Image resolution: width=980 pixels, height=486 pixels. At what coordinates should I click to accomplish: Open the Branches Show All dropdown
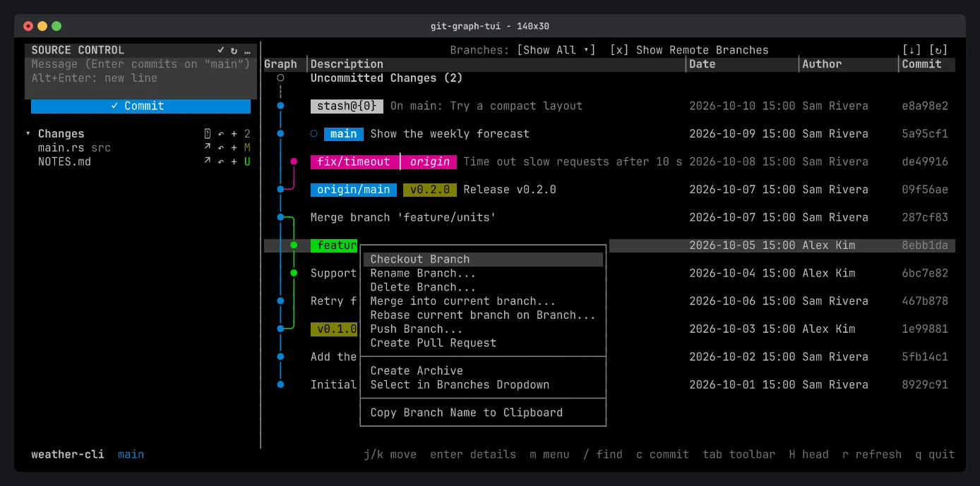point(556,50)
